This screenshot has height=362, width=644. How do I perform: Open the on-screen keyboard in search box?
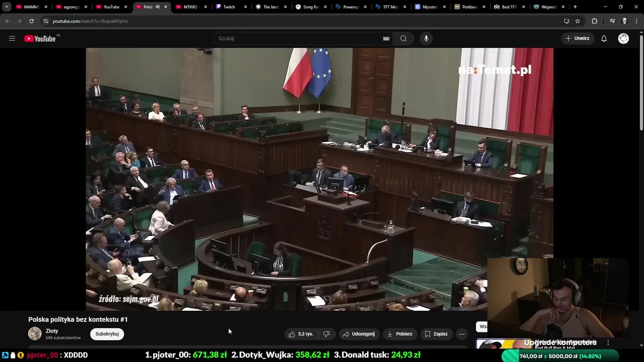(386, 39)
